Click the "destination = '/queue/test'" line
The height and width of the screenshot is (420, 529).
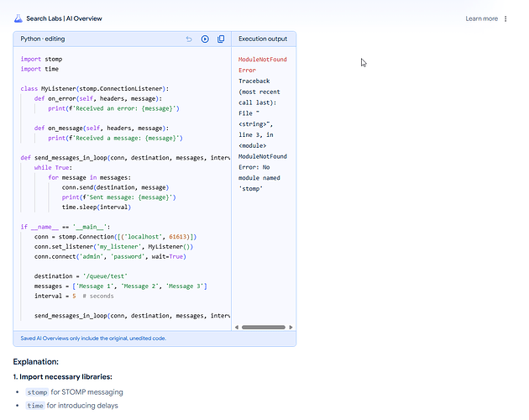(81, 276)
